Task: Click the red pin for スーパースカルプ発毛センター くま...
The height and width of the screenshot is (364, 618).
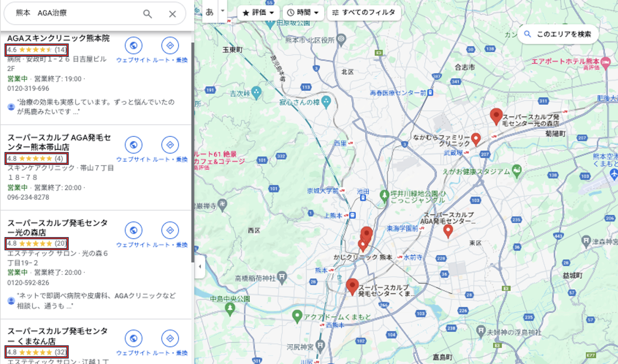Action: pos(352,287)
